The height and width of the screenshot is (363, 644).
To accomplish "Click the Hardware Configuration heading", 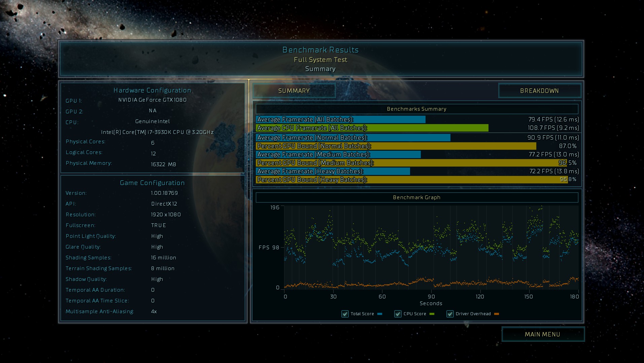I will click(152, 90).
